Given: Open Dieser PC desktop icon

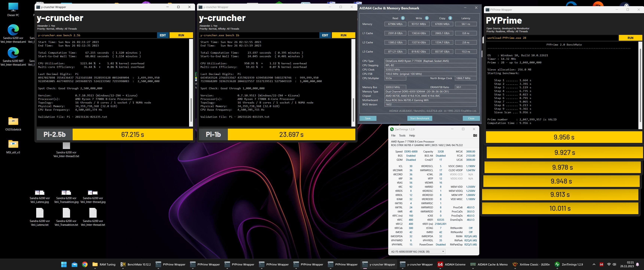Looking at the screenshot, I should click(x=13, y=10).
